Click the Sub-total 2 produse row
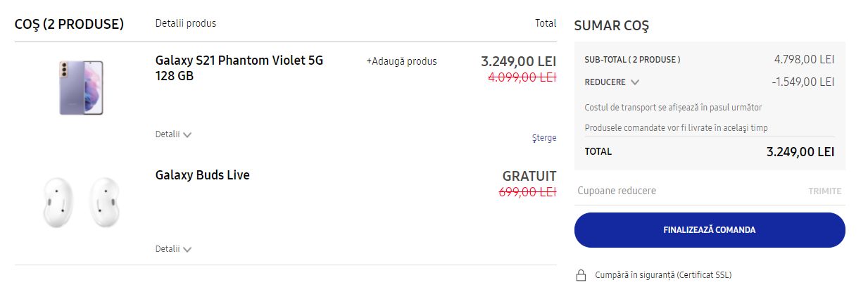868x292 pixels. [710, 60]
